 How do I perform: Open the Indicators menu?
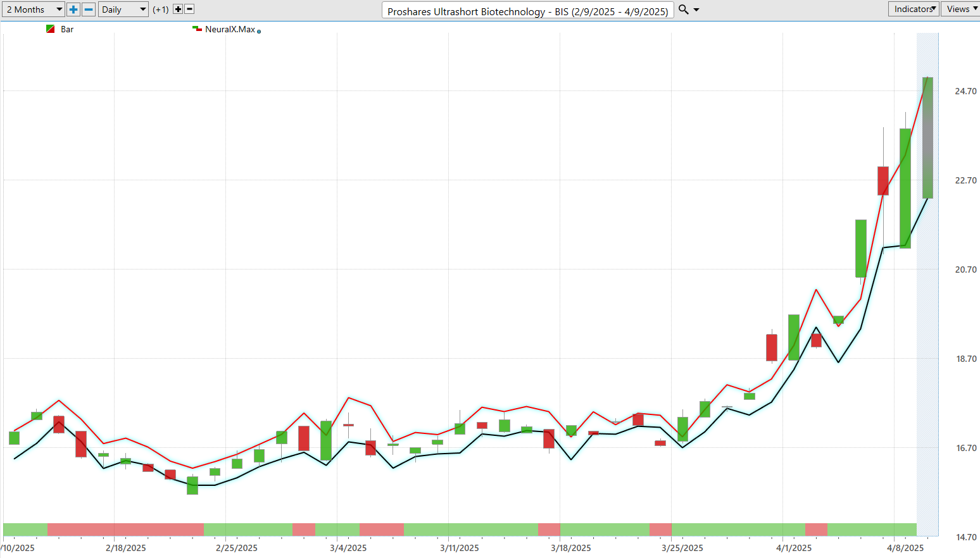[914, 9]
